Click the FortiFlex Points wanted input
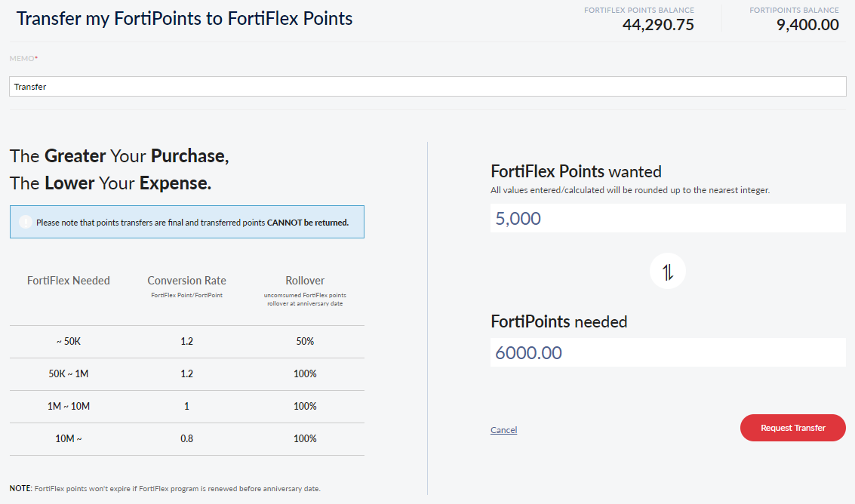Screen dimensions: 855x504 (667, 219)
